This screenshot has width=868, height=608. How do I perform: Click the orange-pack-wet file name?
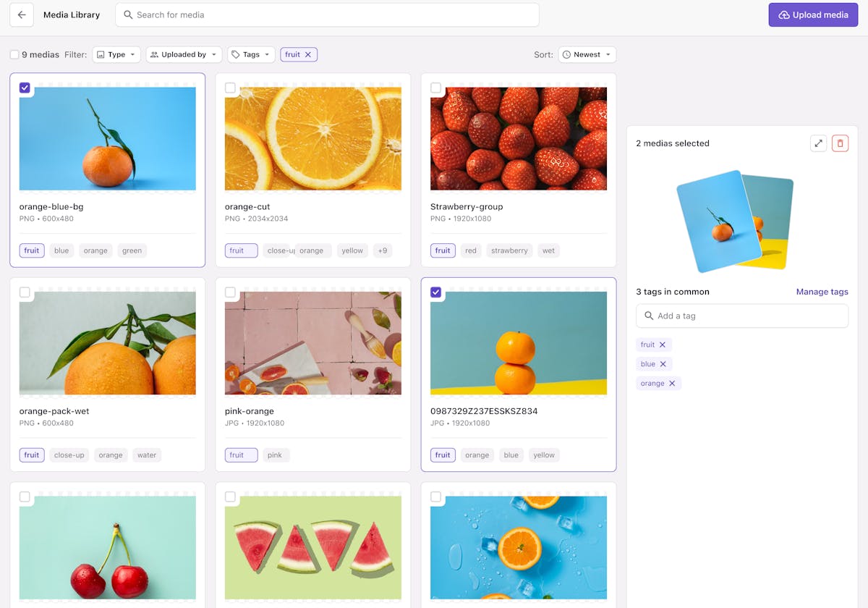(54, 411)
